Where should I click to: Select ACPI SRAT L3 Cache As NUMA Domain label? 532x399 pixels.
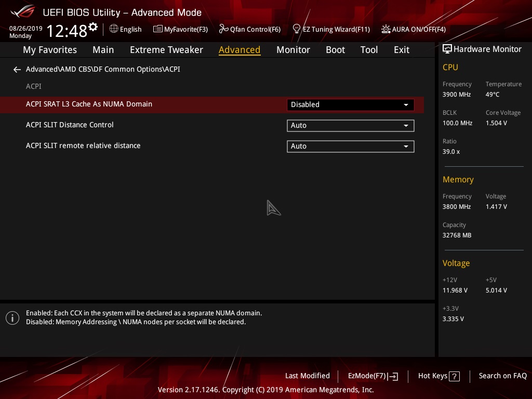(89, 104)
